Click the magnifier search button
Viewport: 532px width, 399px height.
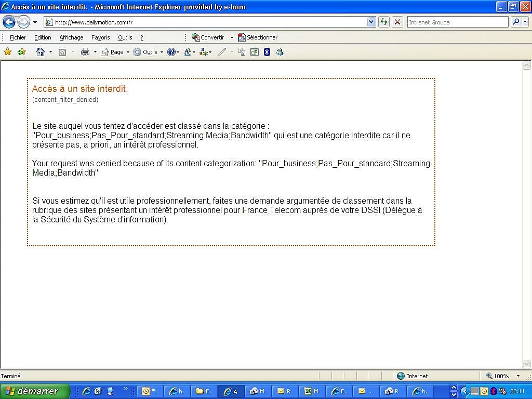[x=516, y=22]
